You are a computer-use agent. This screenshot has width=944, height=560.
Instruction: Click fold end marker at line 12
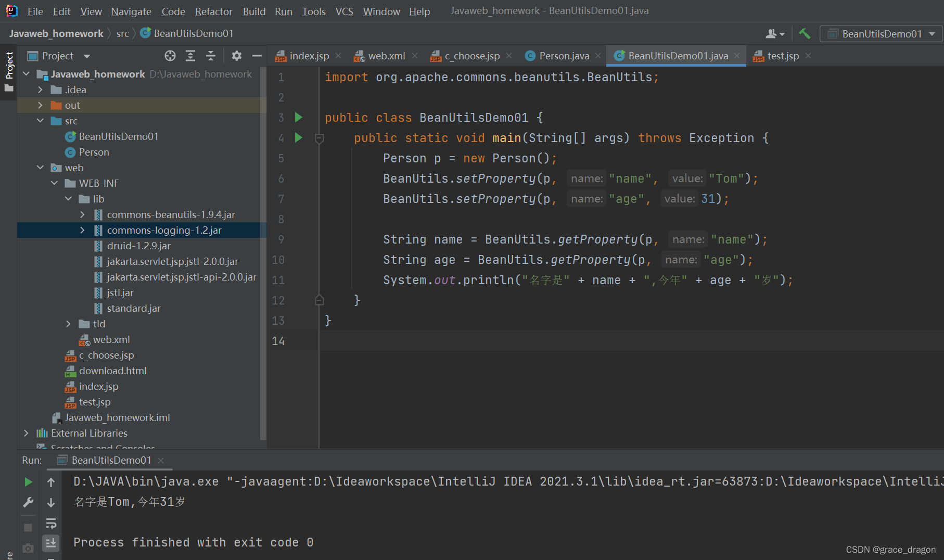coord(320,300)
